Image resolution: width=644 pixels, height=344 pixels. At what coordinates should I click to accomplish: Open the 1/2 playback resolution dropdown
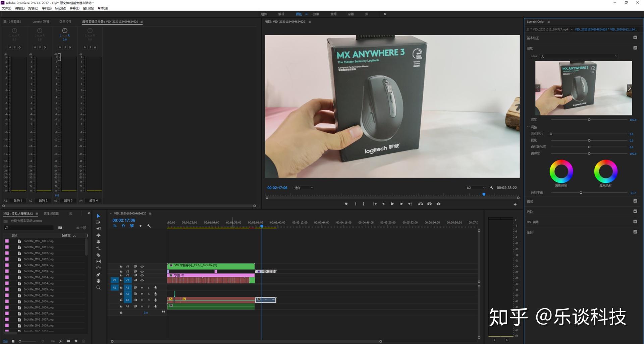(476, 188)
